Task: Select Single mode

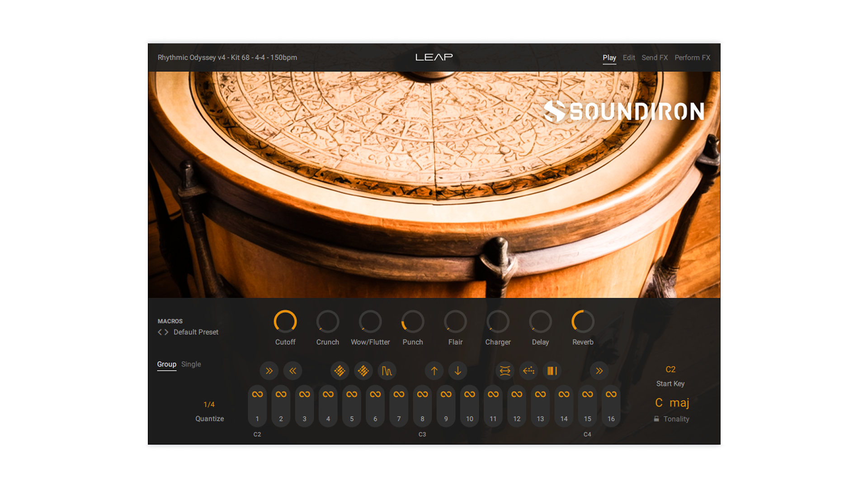Action: [191, 364]
